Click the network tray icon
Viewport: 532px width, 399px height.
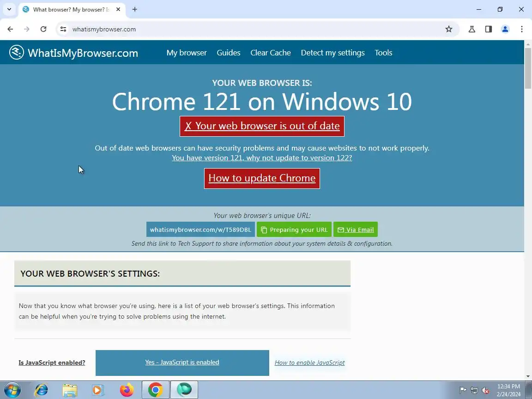[474, 390]
